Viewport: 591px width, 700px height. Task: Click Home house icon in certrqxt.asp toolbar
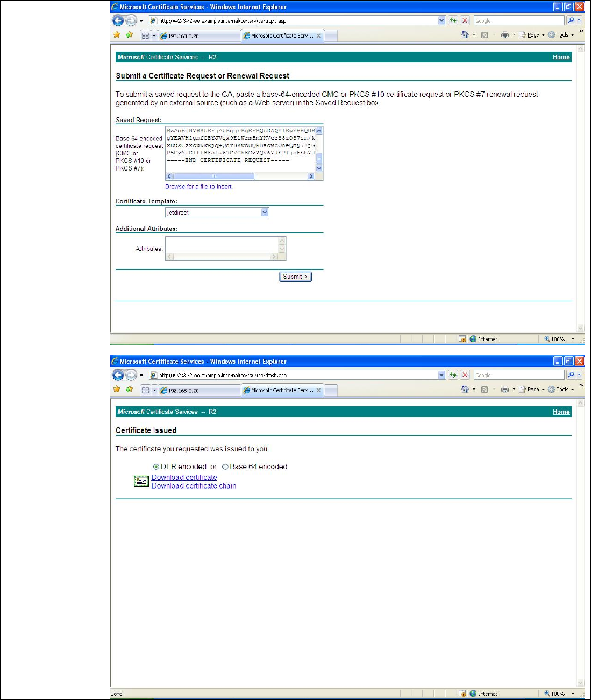click(465, 35)
